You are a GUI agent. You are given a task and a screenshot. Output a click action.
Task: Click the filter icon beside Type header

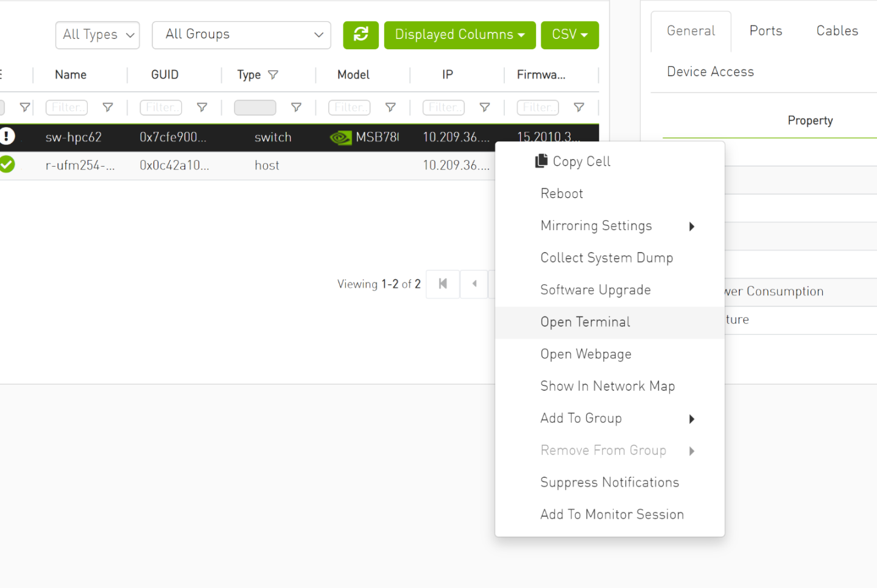(273, 75)
